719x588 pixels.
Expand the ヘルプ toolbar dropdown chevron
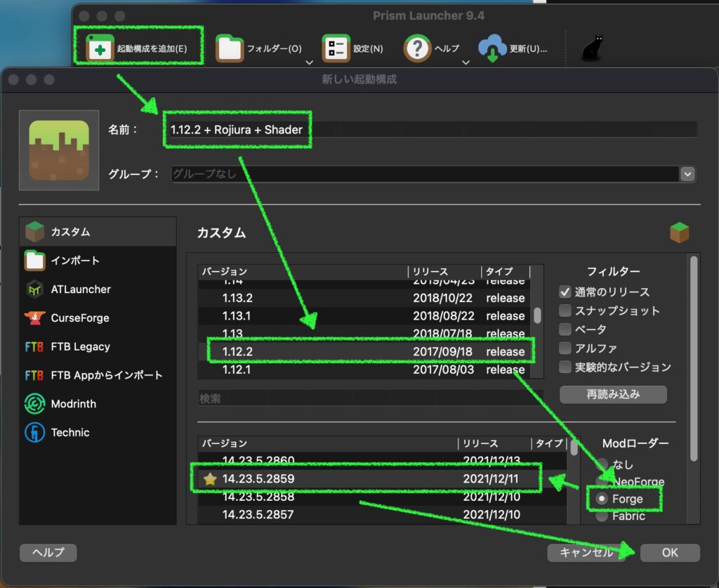(x=466, y=63)
